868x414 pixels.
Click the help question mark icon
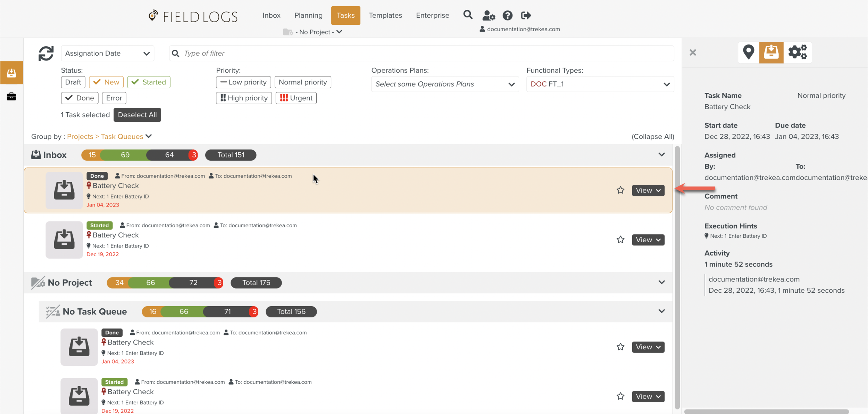click(x=507, y=15)
